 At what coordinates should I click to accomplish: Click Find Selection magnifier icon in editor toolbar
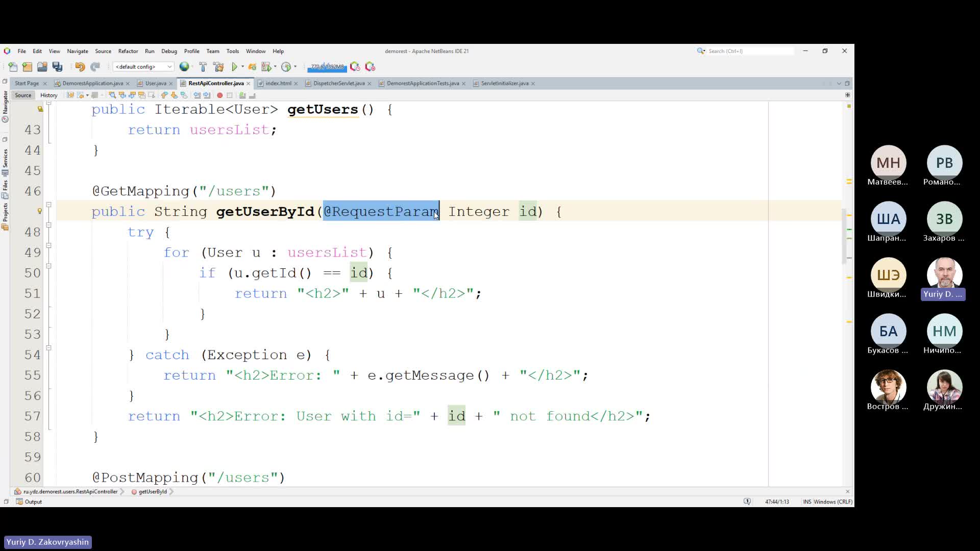point(112,95)
